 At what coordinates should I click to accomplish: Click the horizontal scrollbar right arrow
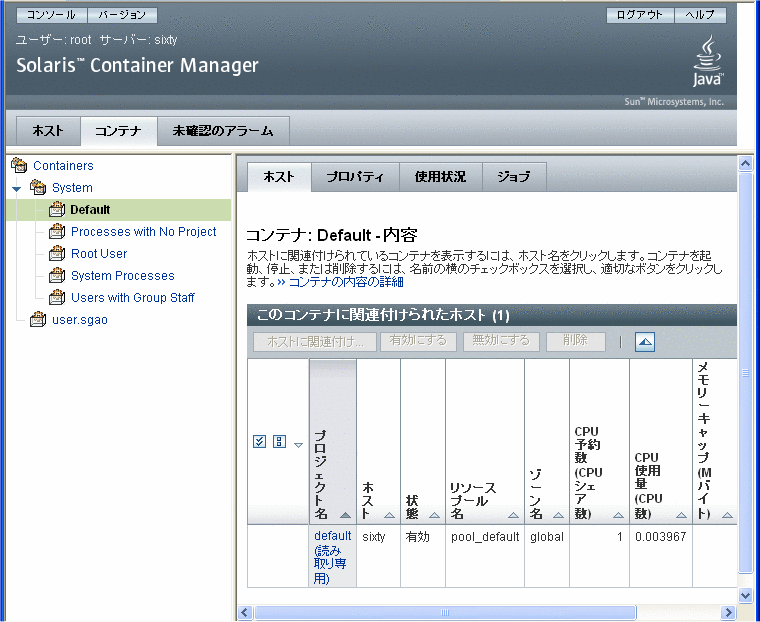coord(728,612)
